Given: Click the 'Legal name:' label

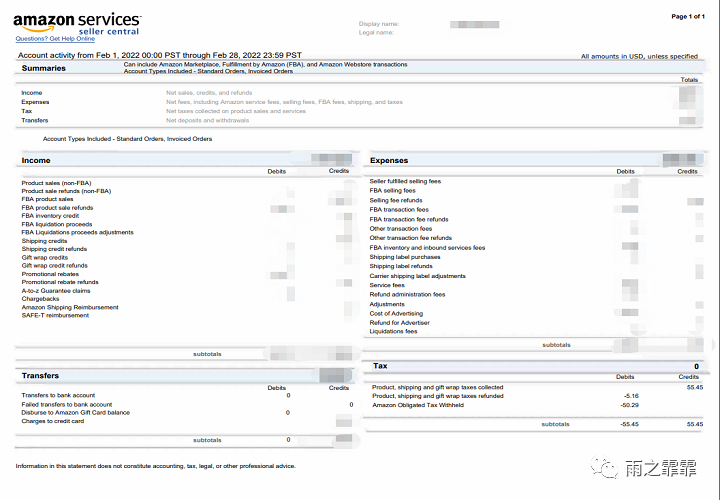Looking at the screenshot, I should [376, 33].
